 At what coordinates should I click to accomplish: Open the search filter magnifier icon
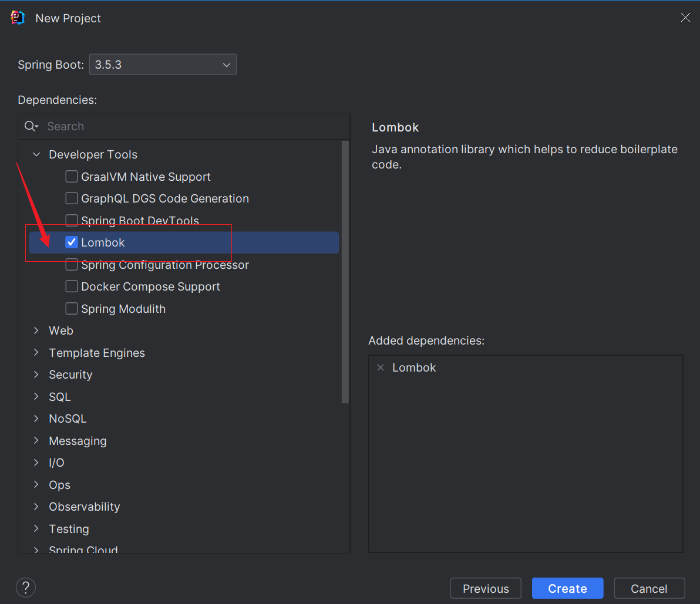[x=31, y=126]
